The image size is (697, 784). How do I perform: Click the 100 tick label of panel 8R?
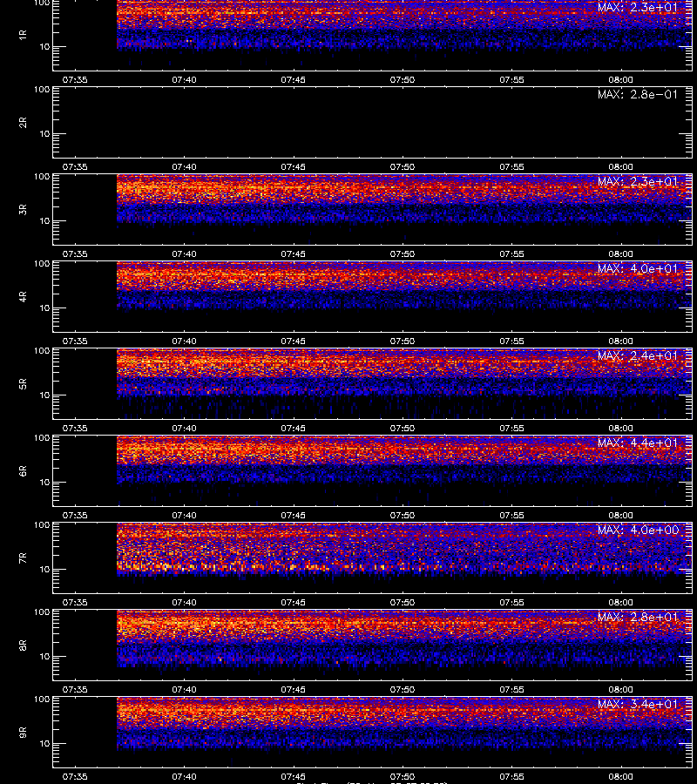pyautogui.click(x=42, y=612)
